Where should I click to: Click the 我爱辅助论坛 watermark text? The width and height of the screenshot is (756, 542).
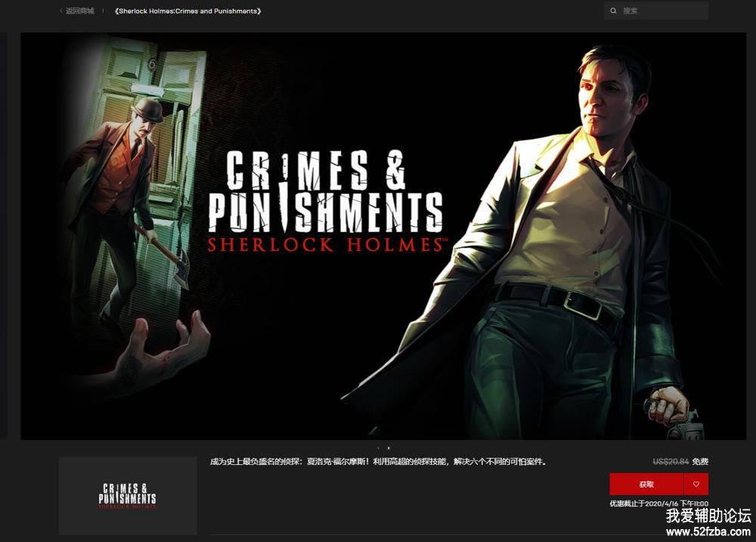pyautogui.click(x=708, y=516)
